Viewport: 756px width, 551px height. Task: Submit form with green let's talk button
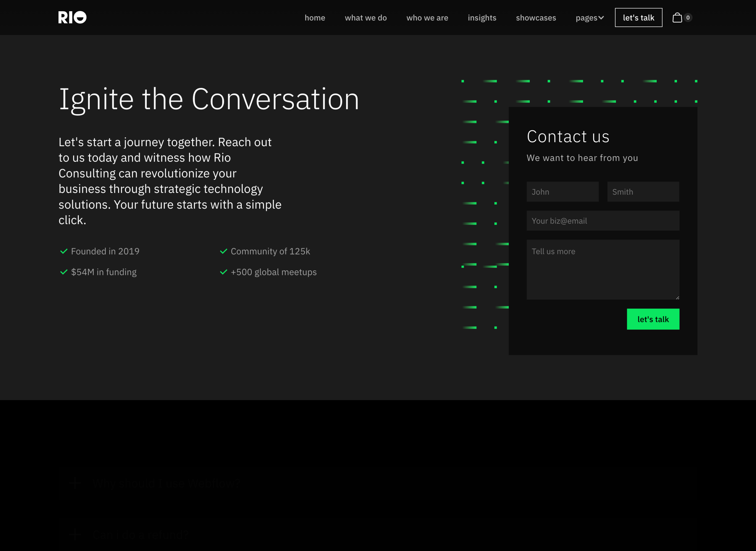(x=653, y=319)
